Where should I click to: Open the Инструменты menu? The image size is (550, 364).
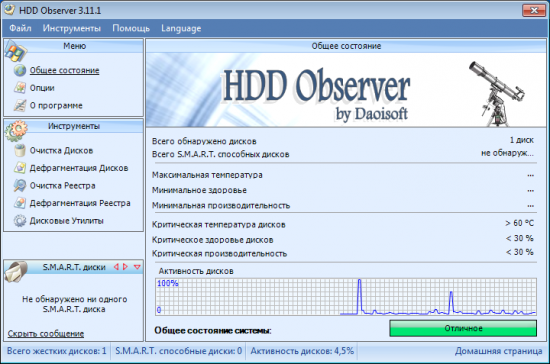pos(72,28)
